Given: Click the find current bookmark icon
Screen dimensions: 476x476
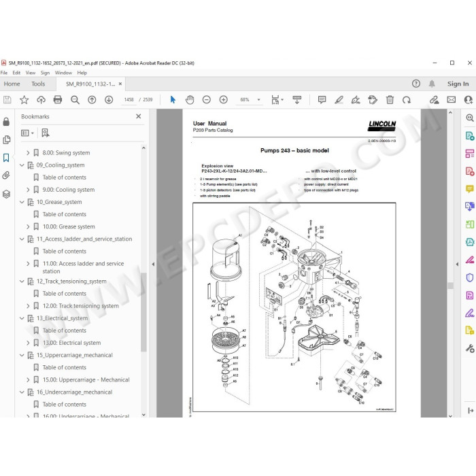Looking at the screenshot, I should point(46,133).
